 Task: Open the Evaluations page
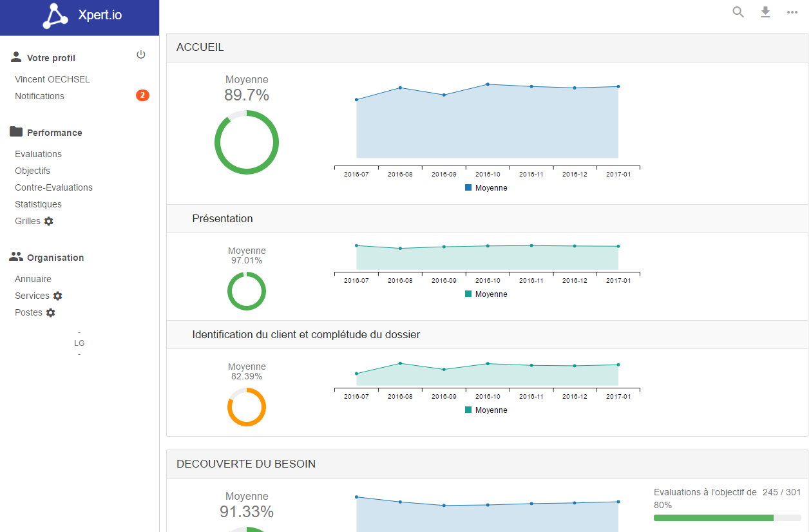point(38,154)
